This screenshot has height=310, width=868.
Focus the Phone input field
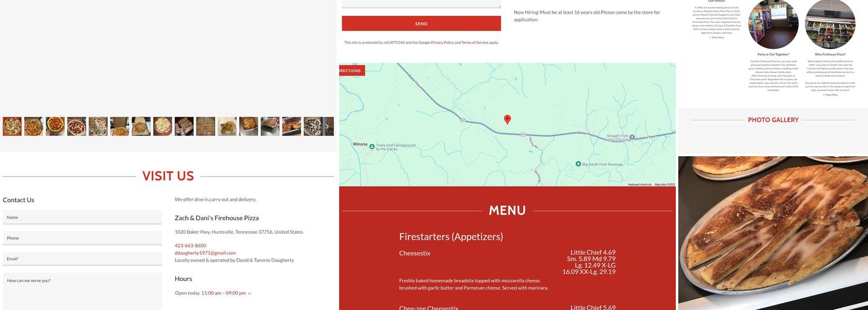(x=82, y=238)
